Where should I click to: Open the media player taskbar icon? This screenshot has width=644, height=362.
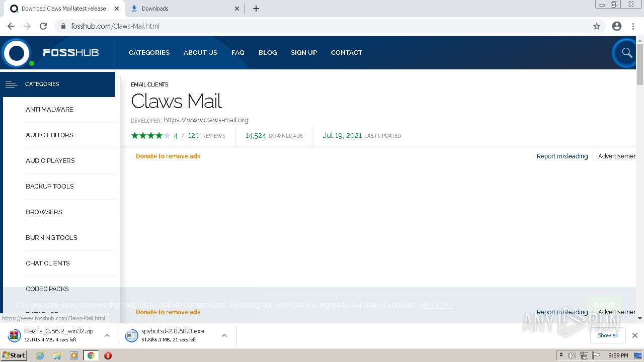[74, 355]
